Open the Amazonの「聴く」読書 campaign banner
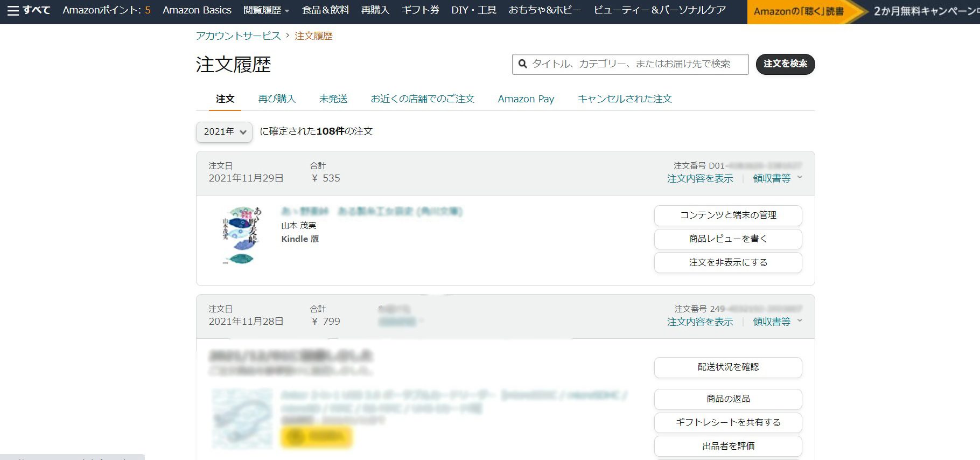The image size is (980, 460). click(864, 11)
